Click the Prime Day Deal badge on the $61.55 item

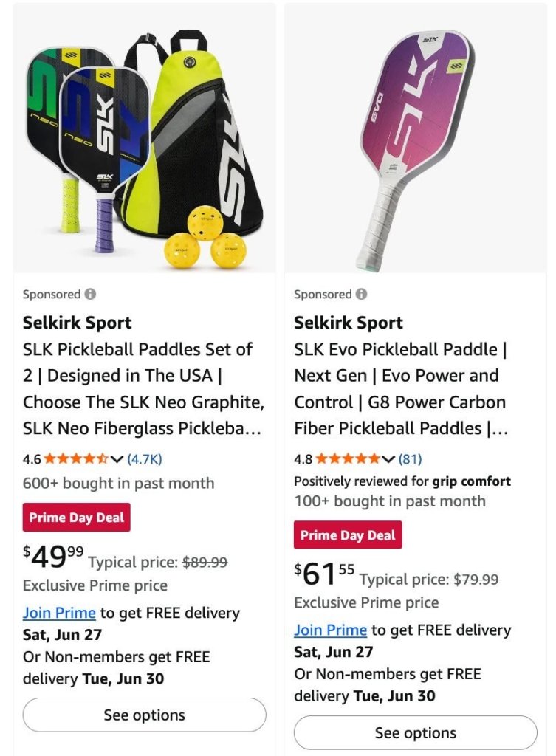348,535
